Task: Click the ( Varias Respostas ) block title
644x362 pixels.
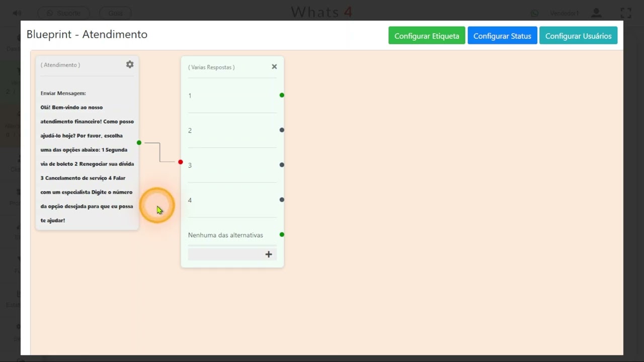Action: coord(211,67)
